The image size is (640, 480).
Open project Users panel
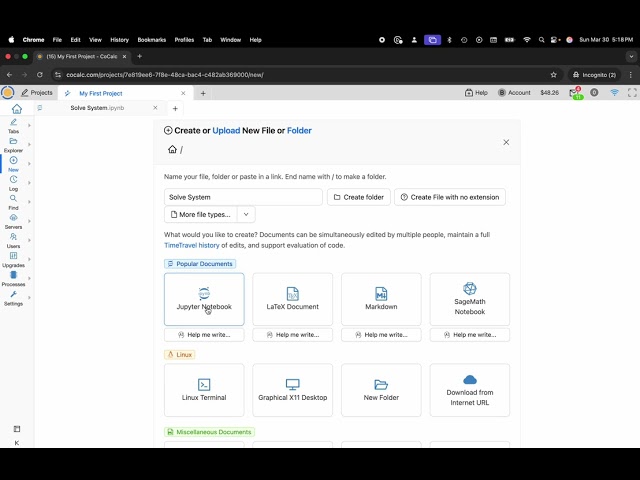click(x=13, y=240)
